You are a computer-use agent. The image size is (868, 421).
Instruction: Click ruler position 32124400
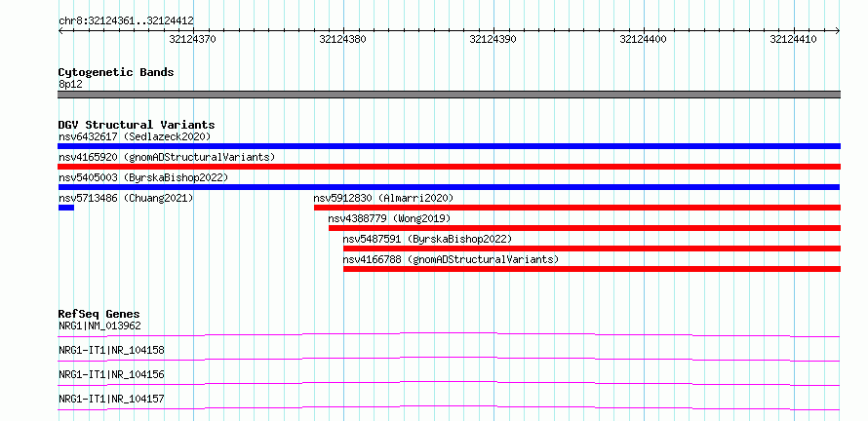click(644, 39)
